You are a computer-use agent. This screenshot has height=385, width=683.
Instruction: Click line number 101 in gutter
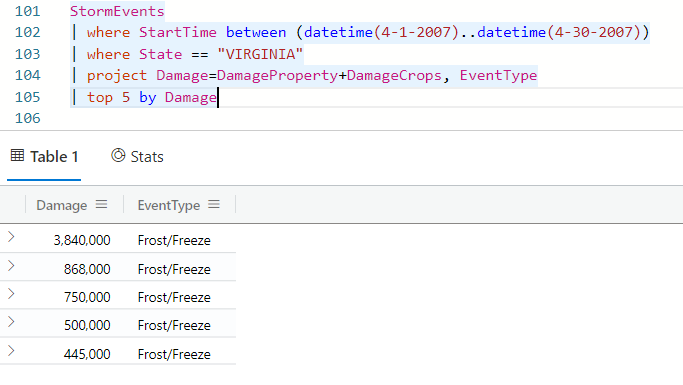pyautogui.click(x=27, y=11)
